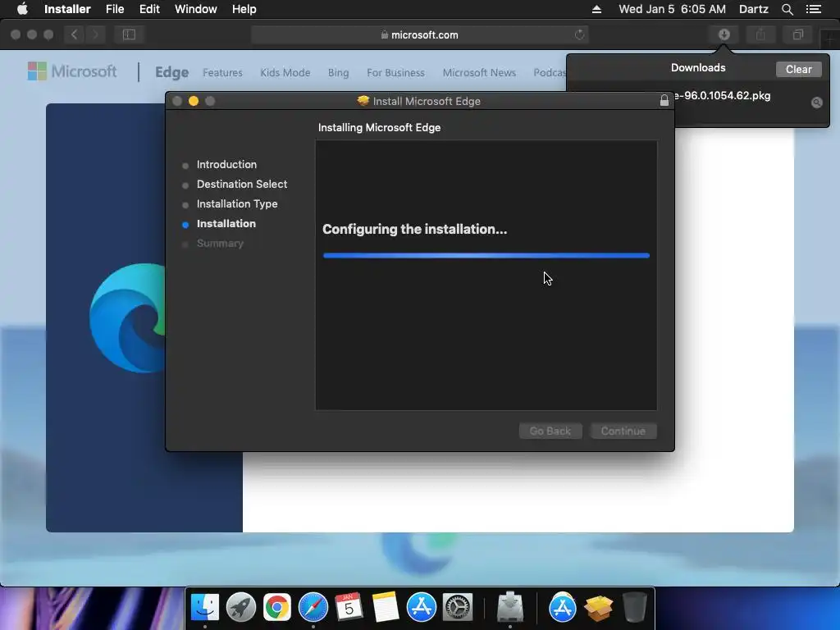This screenshot has height=630, width=840.
Task: Open the Help menu
Action: (244, 9)
